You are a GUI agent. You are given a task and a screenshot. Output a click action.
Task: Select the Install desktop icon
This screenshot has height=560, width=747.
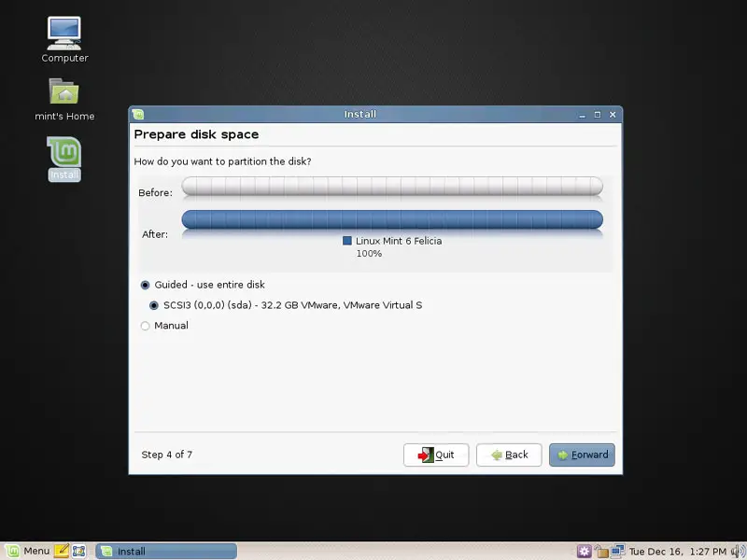pyautogui.click(x=64, y=159)
